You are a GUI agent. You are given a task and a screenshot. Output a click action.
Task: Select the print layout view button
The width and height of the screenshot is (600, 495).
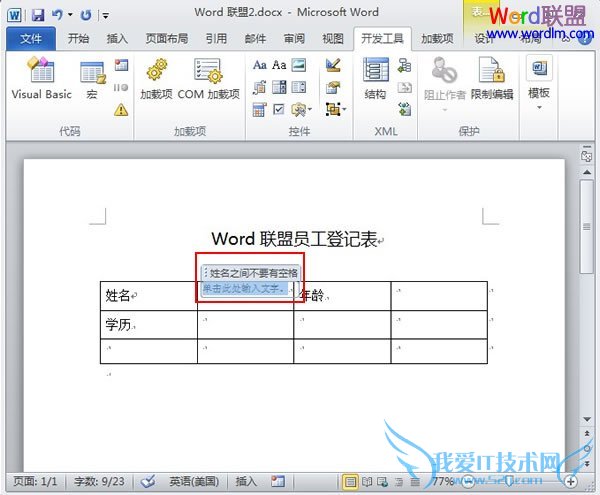(351, 482)
